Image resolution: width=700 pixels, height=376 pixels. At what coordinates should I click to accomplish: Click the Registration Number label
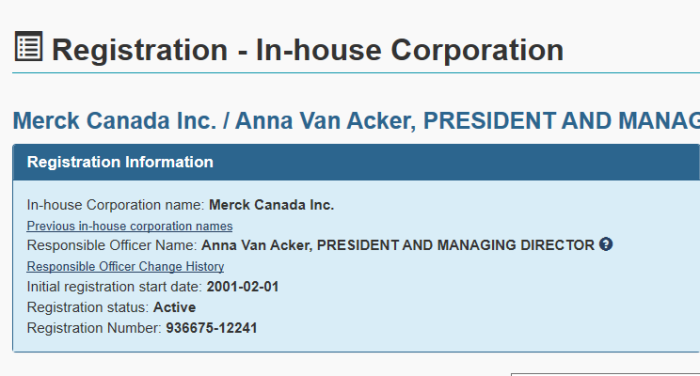[x=94, y=328]
